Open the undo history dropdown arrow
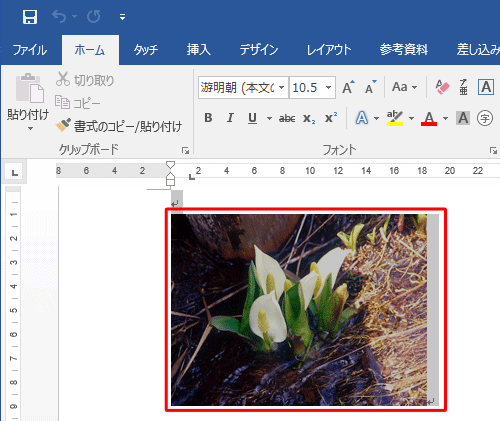This screenshot has width=500, height=421. point(75,16)
